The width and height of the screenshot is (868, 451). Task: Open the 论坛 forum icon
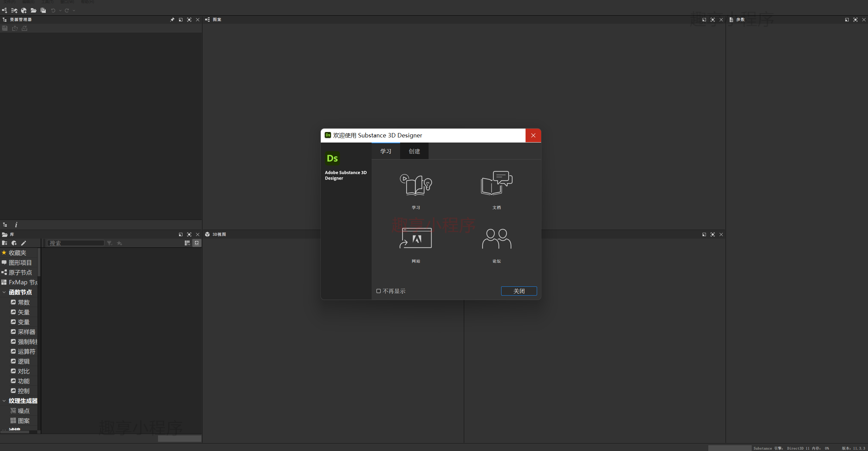(x=497, y=239)
